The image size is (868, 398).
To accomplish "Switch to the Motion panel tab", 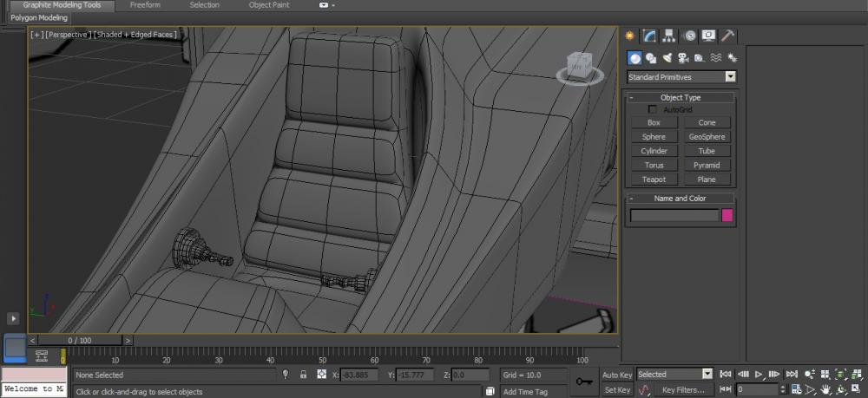I will 690,36.
